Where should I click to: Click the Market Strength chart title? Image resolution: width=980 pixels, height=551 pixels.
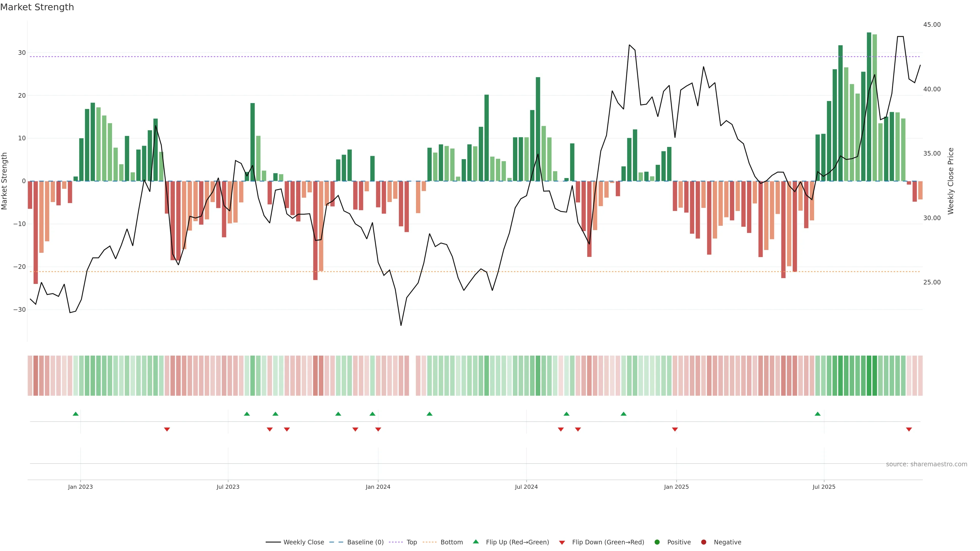click(37, 7)
